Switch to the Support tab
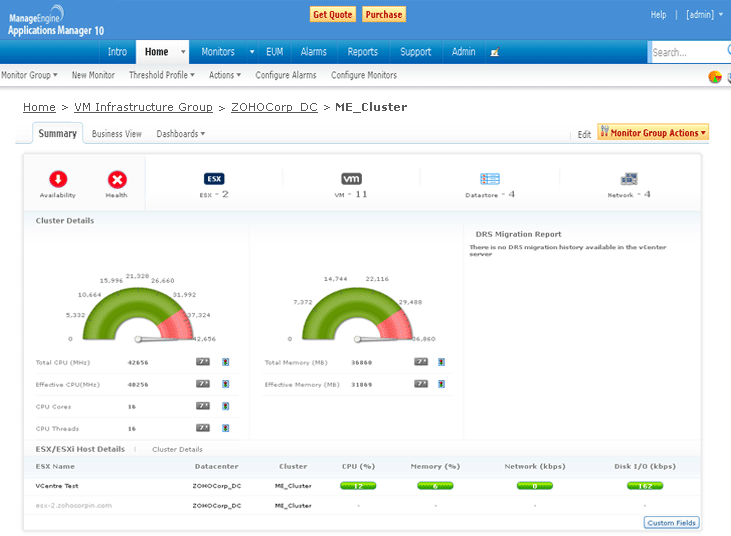 415,52
